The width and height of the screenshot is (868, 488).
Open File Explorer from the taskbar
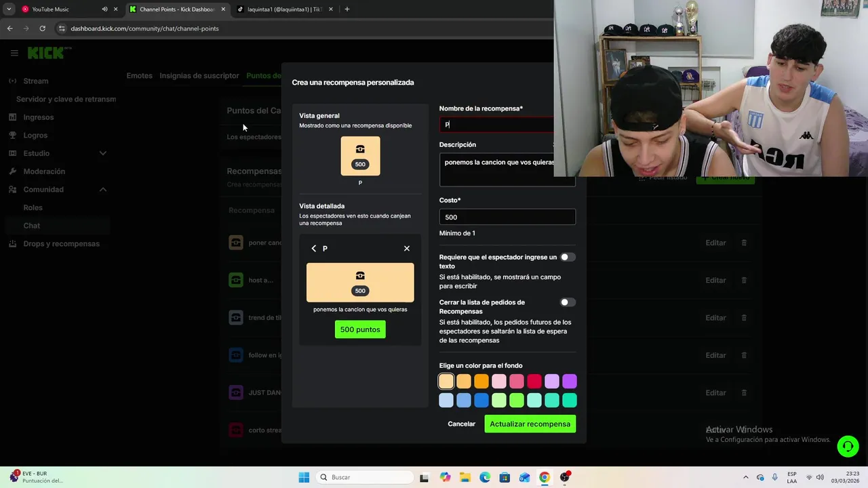click(x=465, y=477)
